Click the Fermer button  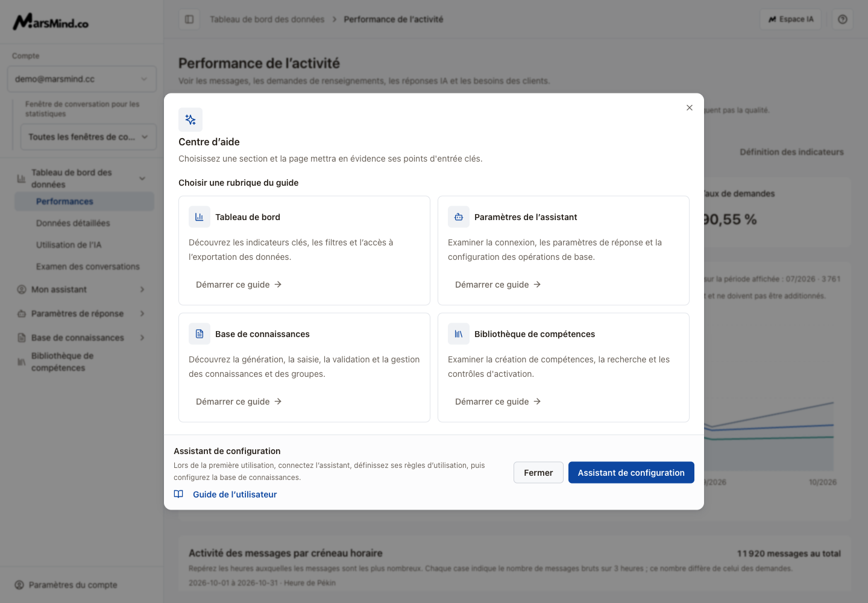(538, 473)
